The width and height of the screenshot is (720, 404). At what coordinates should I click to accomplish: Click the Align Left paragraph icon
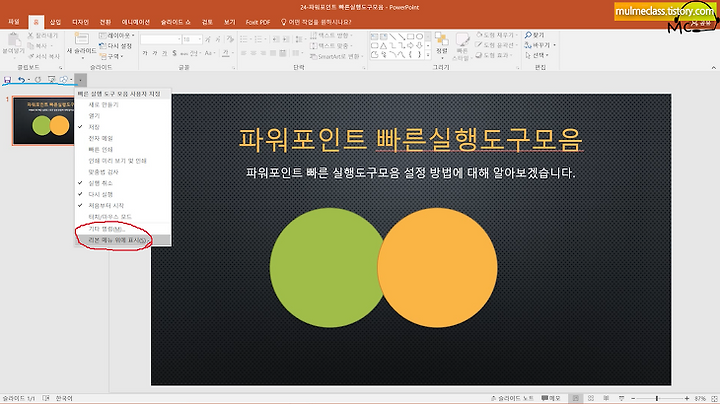tap(243, 53)
